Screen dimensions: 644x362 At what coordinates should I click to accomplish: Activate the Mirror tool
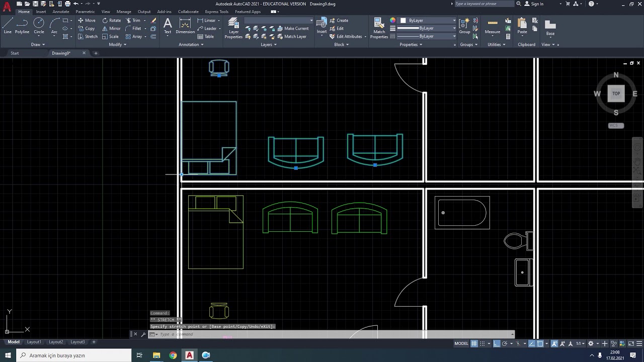[111, 29]
